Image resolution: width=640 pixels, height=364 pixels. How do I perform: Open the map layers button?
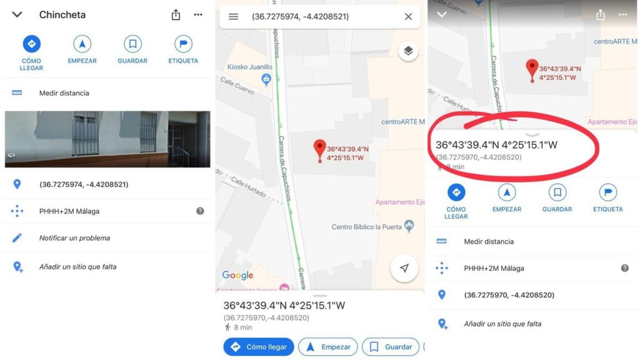pos(408,51)
